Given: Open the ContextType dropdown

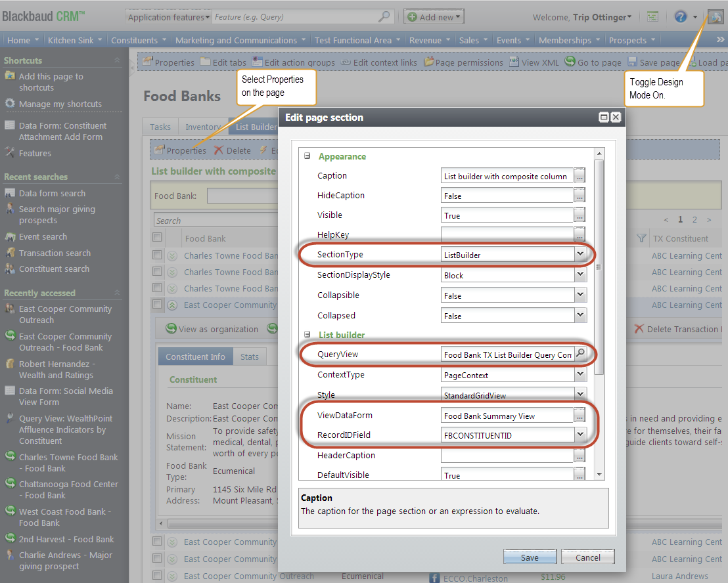Looking at the screenshot, I should tap(580, 374).
